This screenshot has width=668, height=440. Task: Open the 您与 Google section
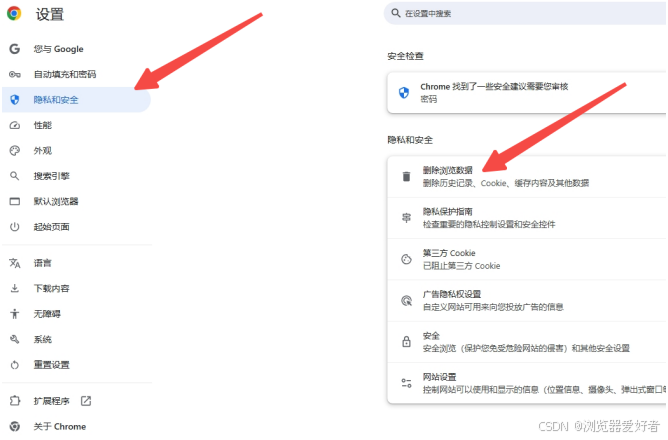click(77, 49)
